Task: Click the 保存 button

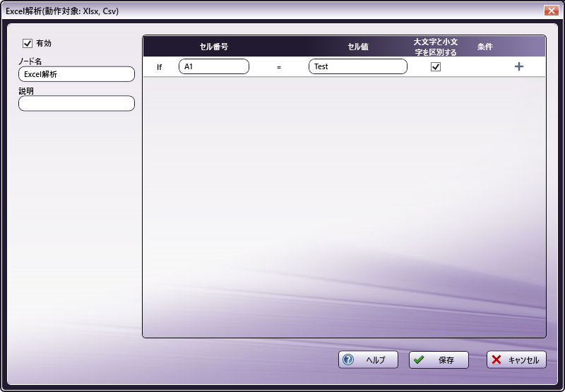Action: pos(439,360)
